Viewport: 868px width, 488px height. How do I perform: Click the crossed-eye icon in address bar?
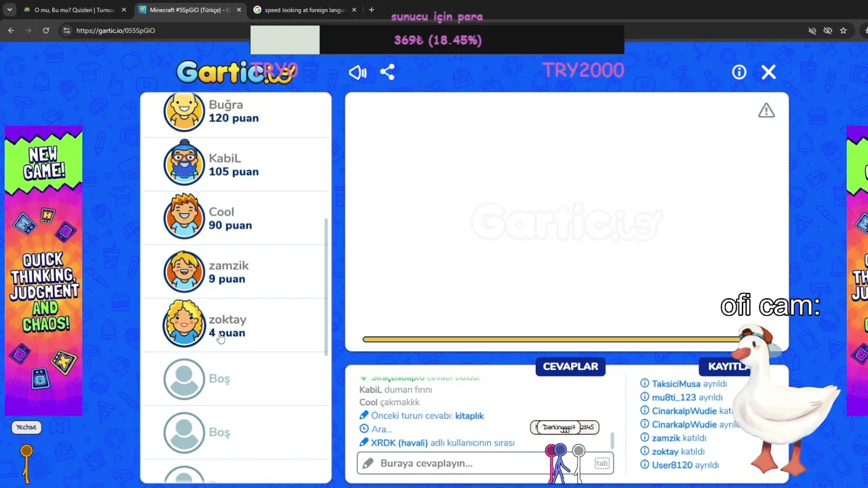pyautogui.click(x=828, y=30)
